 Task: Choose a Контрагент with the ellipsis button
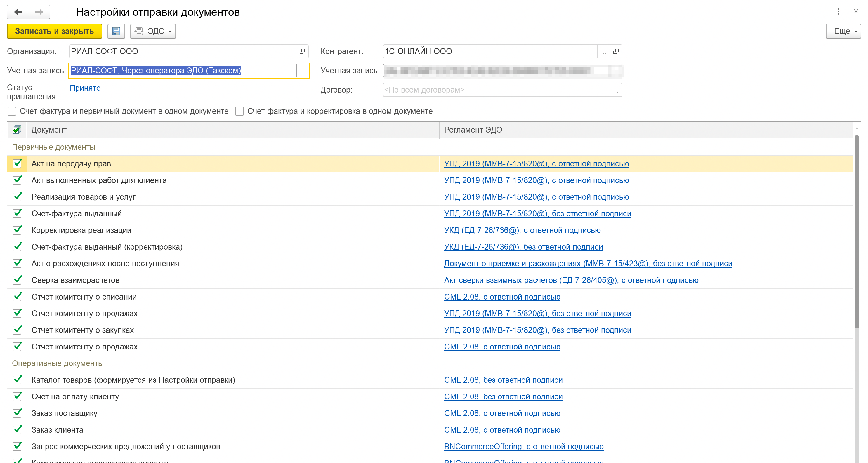pyautogui.click(x=603, y=51)
